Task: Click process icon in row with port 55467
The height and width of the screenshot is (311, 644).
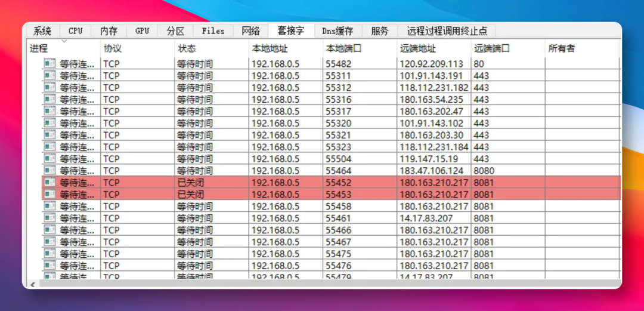Action: tap(49, 242)
